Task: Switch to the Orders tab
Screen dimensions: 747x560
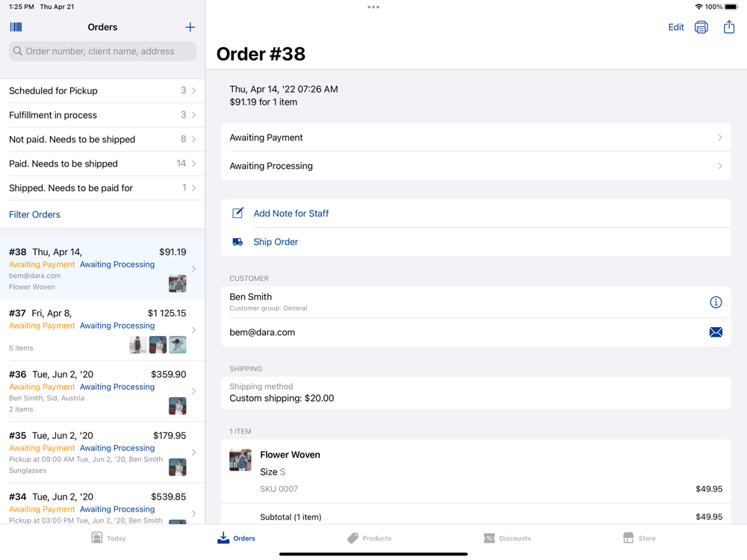Action: 236,538
